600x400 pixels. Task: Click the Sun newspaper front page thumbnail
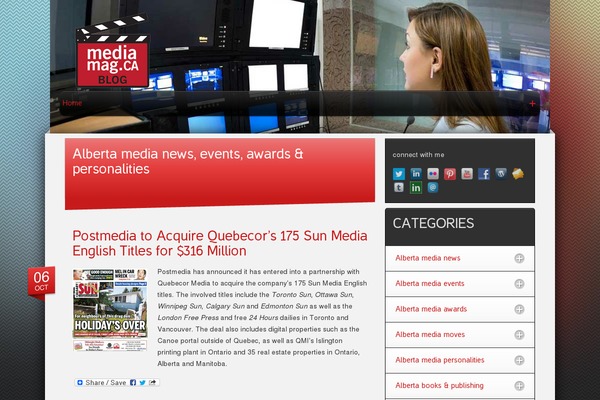(x=110, y=310)
